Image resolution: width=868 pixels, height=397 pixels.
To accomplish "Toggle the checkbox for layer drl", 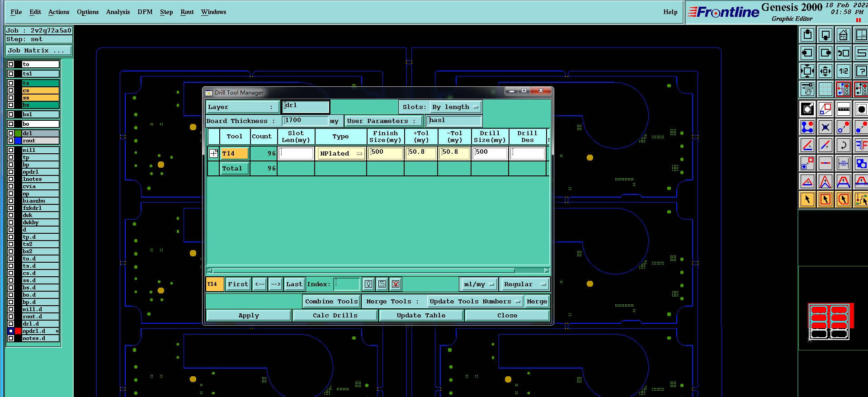I will (x=11, y=133).
